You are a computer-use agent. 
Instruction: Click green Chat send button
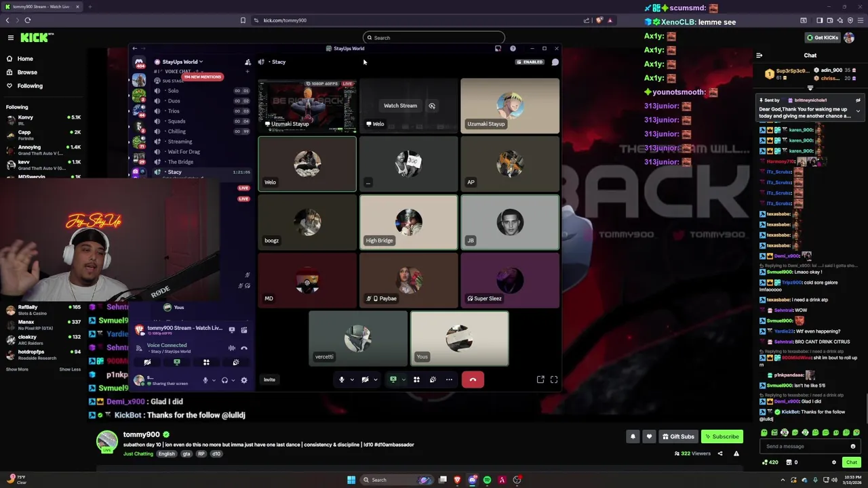pyautogui.click(x=852, y=462)
